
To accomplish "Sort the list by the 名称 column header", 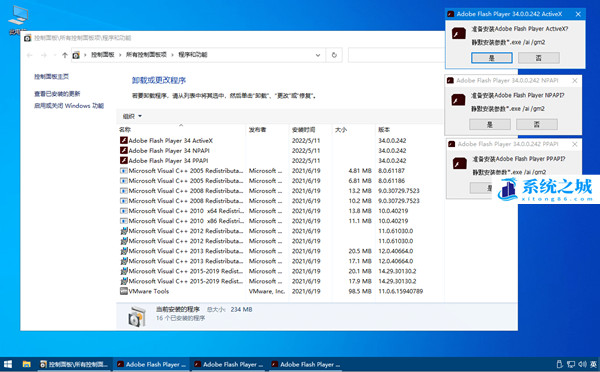I will point(181,130).
